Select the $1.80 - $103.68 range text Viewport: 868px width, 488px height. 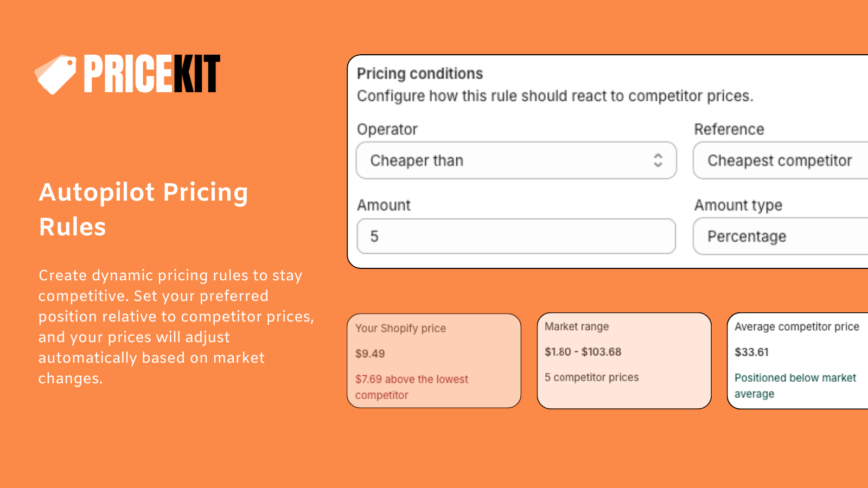click(583, 352)
